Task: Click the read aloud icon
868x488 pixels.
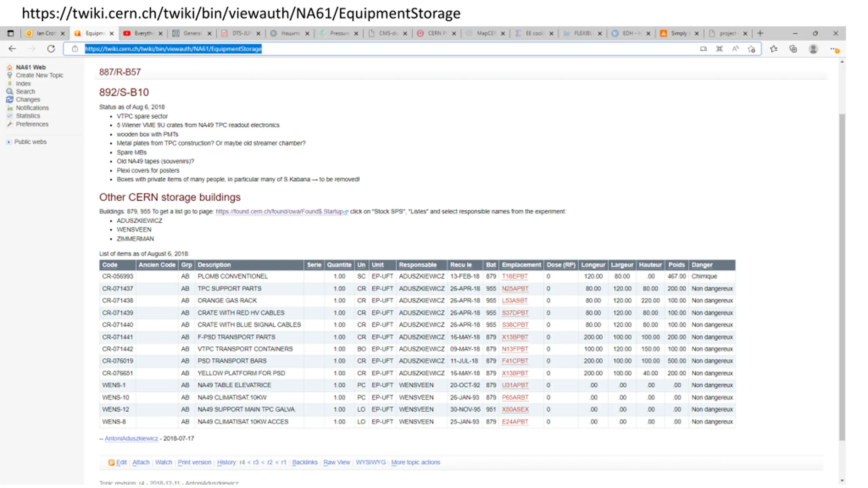Action: click(x=735, y=49)
